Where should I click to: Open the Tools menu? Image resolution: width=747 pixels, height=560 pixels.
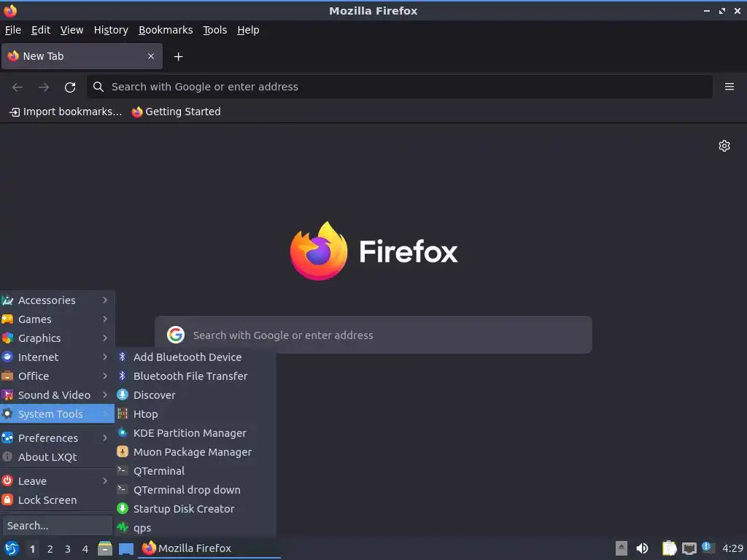pos(215,30)
